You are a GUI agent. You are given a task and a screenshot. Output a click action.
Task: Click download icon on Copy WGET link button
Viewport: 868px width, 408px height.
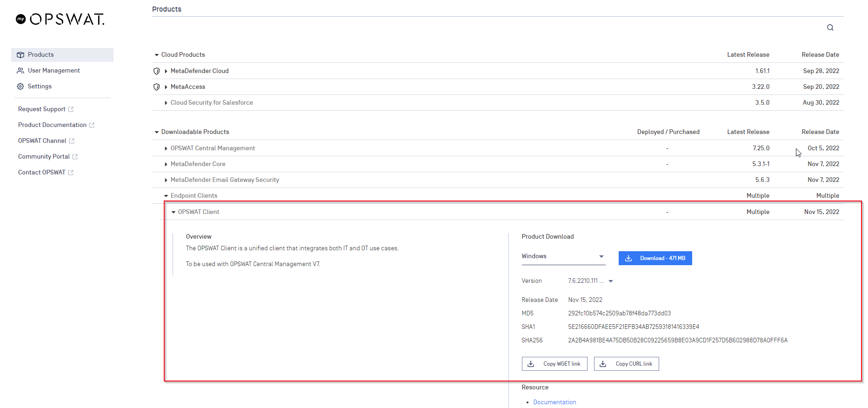[531, 364]
